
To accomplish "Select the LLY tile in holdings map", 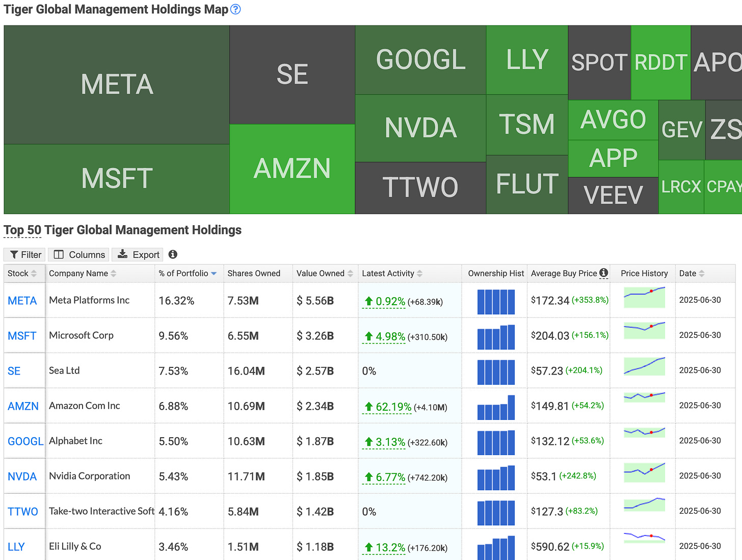I will click(x=527, y=60).
